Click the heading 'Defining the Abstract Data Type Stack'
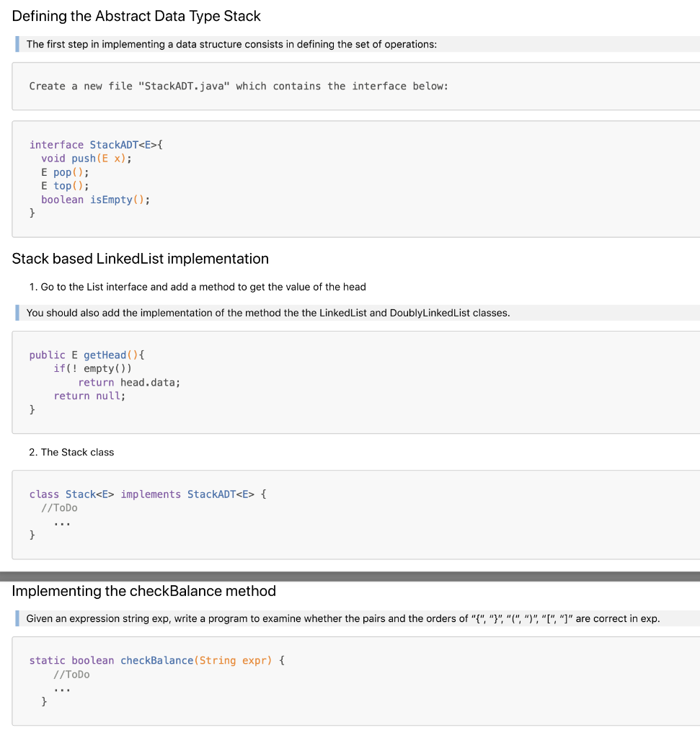 click(136, 16)
